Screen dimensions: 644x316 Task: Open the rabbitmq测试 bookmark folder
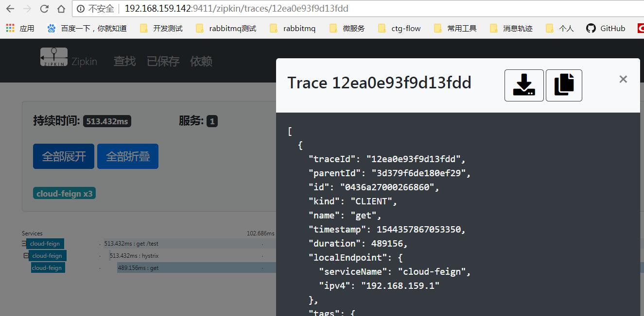click(226, 28)
